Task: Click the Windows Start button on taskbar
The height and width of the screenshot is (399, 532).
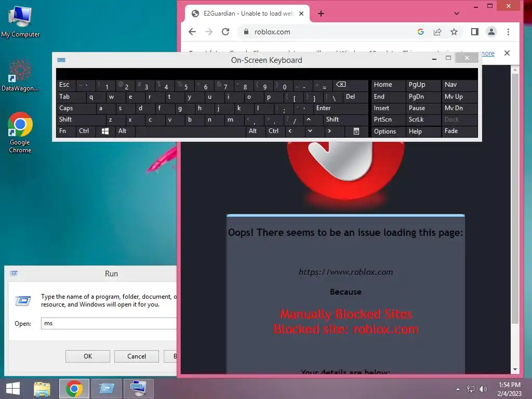Action: pyautogui.click(x=13, y=389)
